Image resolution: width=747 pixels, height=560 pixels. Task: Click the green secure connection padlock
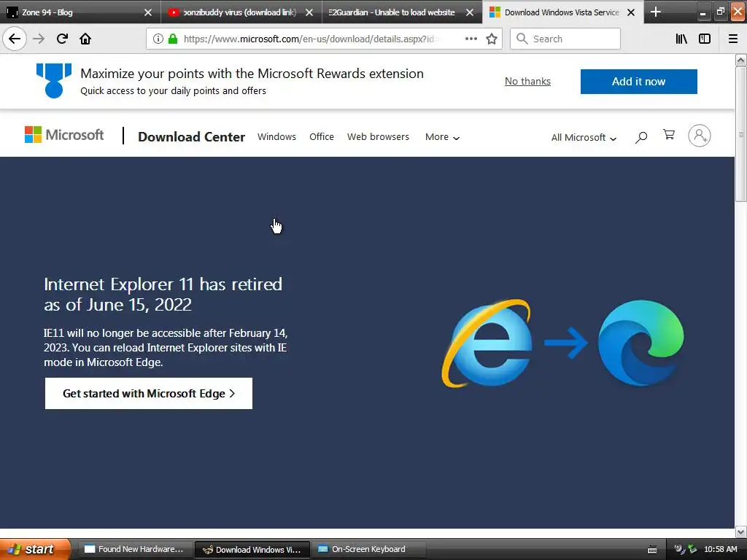173,39
